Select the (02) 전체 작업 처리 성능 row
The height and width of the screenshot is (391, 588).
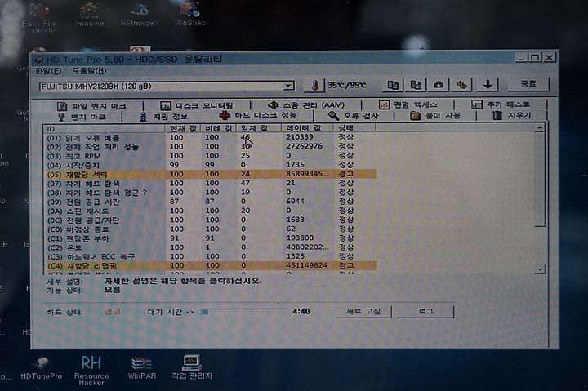point(210,146)
